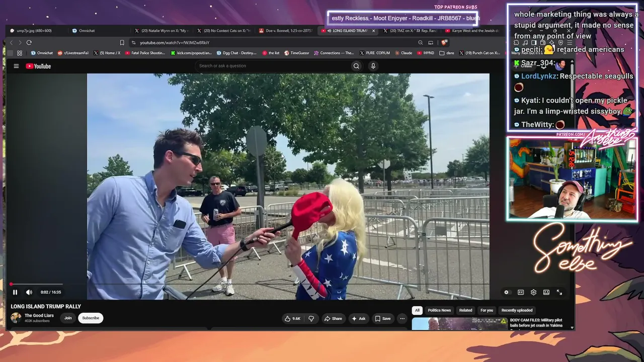The width and height of the screenshot is (644, 362).
Task: Open the player settings gear
Action: click(x=533, y=292)
